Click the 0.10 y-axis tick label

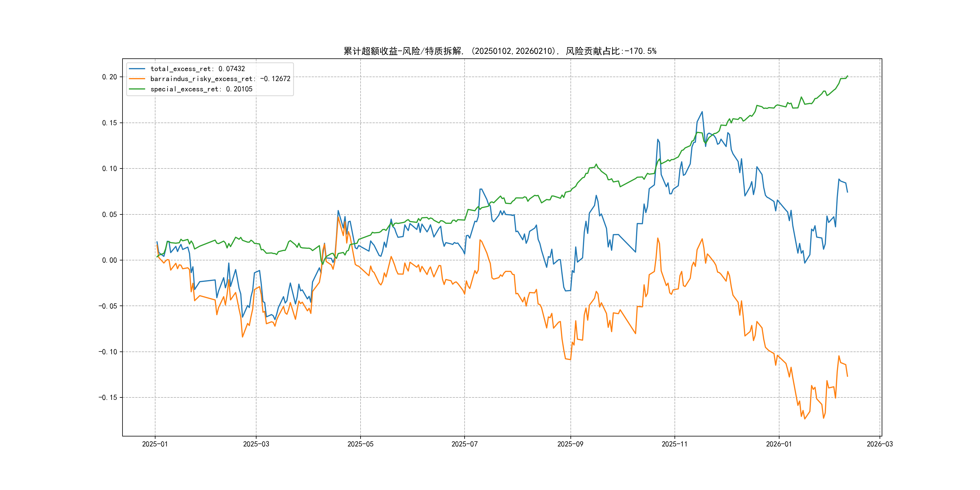[x=109, y=168]
